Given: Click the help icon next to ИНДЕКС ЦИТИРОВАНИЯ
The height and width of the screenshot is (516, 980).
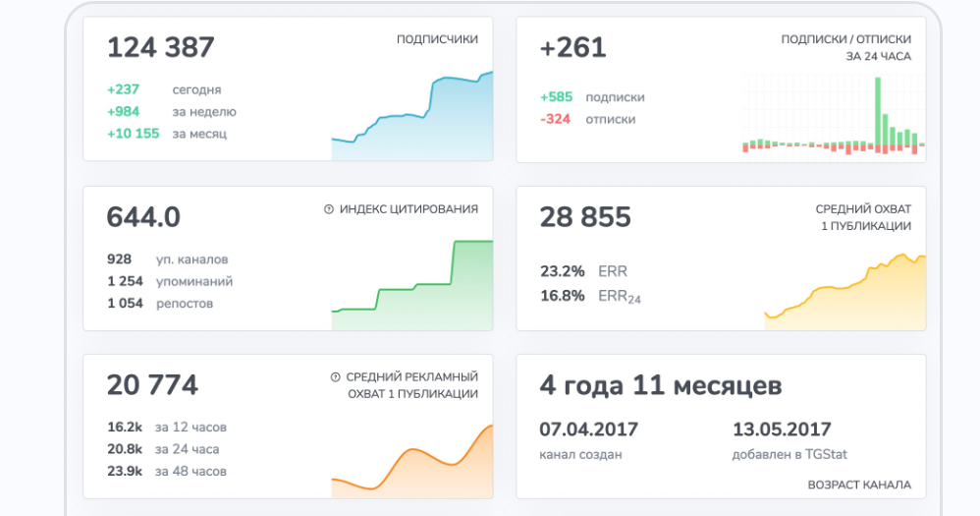Looking at the screenshot, I should point(329,209).
